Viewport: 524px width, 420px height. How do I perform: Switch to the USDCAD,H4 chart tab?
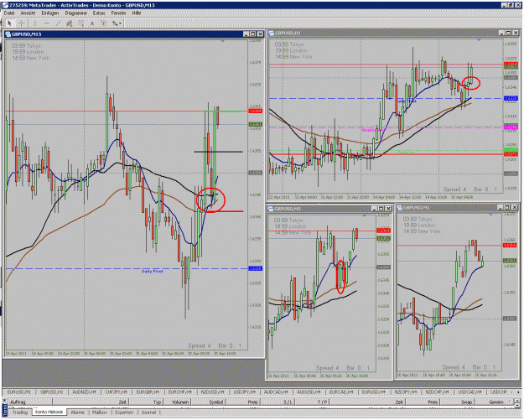tap(470, 392)
